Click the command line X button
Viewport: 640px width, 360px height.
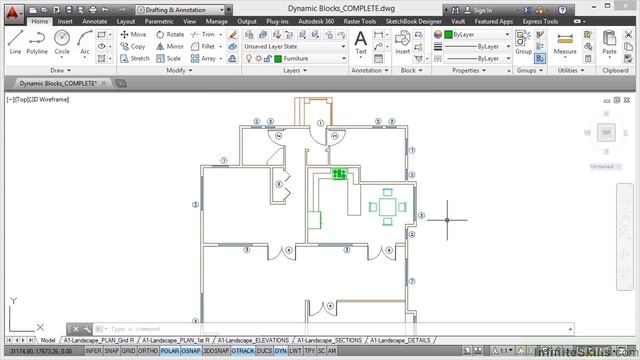[76, 329]
